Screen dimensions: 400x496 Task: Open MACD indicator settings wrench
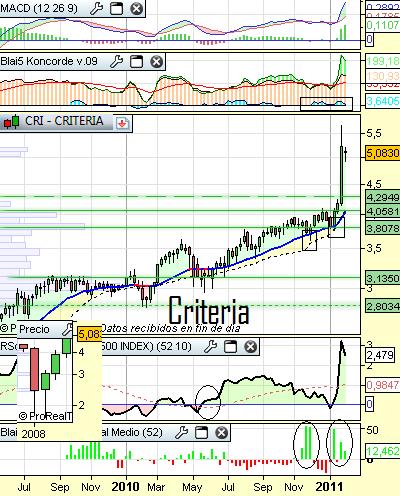96,8
